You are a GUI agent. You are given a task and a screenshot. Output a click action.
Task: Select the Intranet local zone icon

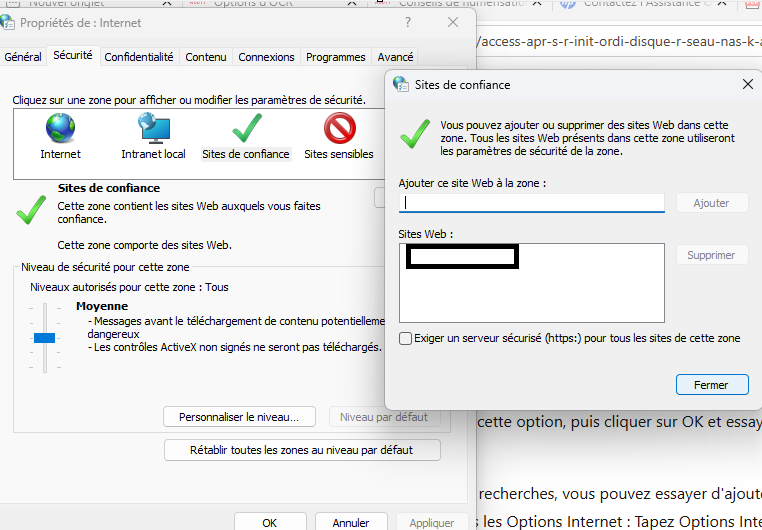(154, 128)
